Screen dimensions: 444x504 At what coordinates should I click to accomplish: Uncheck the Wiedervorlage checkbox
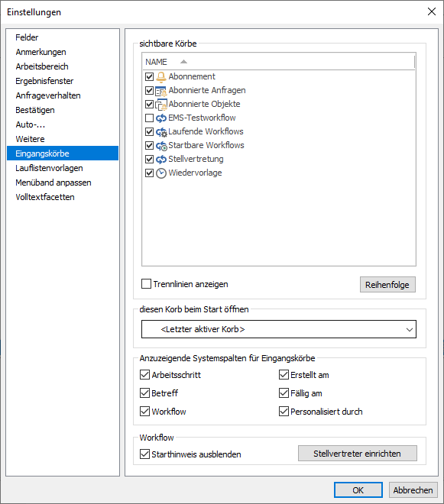coord(149,173)
